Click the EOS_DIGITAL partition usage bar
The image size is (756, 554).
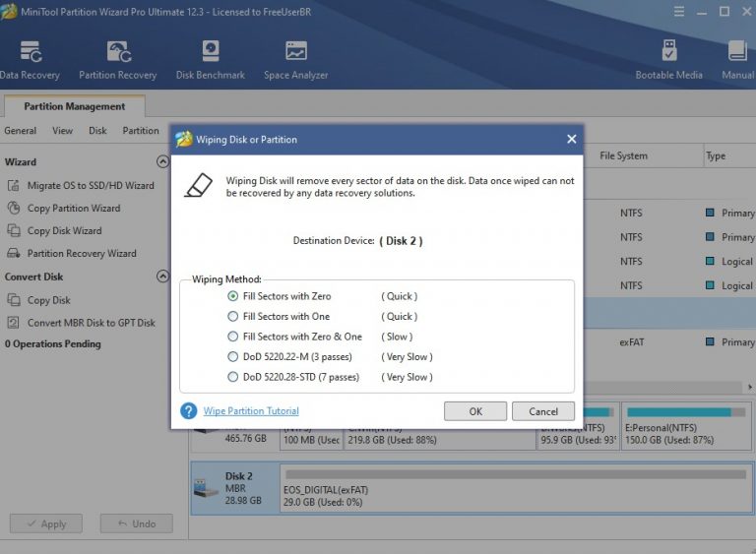point(515,474)
